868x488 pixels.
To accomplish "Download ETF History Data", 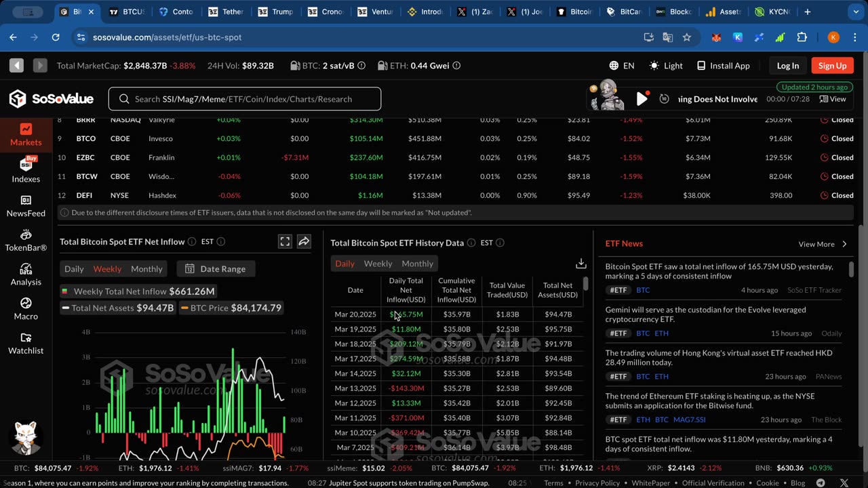I will pos(580,263).
